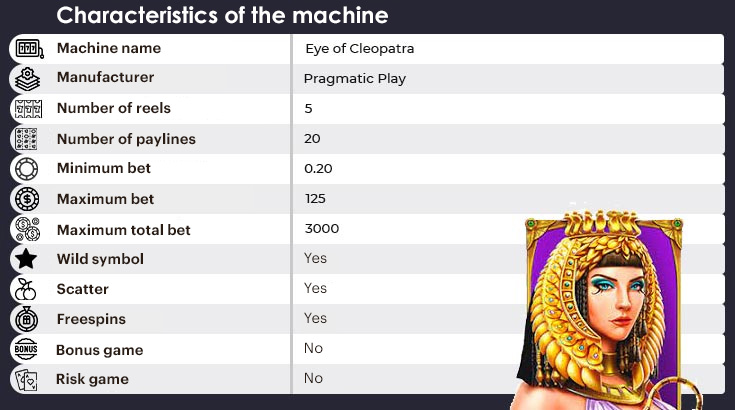Click the slot machine icon beside Machine name

pos(29,49)
